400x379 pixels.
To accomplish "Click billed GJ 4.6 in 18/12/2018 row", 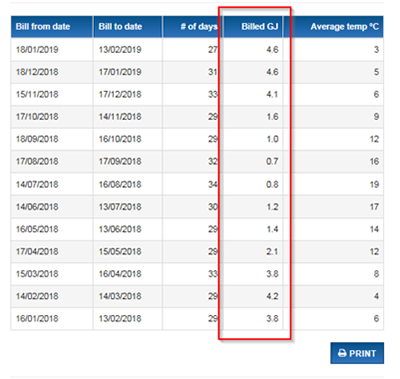I will tap(272, 72).
